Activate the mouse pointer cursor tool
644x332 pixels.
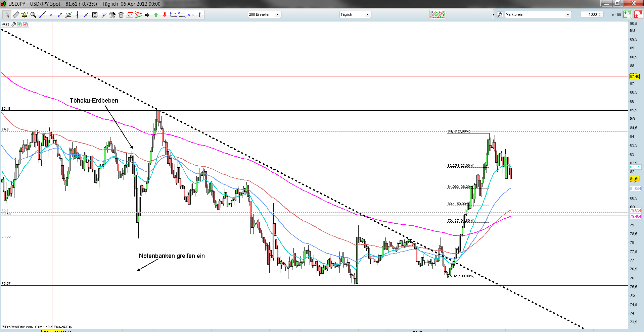click(x=7, y=15)
